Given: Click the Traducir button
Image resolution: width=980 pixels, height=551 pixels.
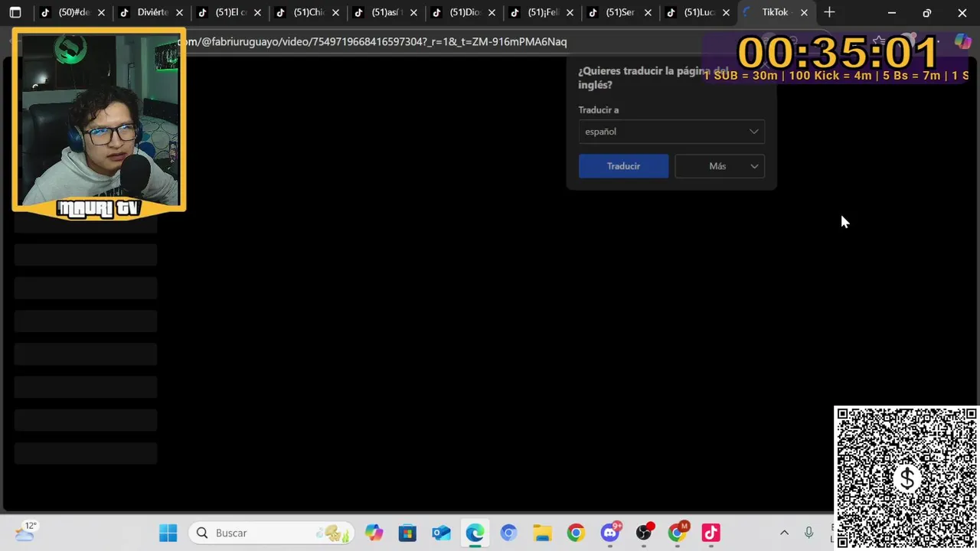Looking at the screenshot, I should click(623, 166).
